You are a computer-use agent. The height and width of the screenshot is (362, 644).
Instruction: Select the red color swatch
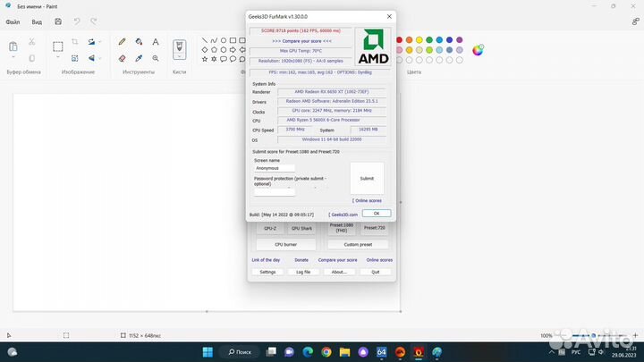(399, 40)
